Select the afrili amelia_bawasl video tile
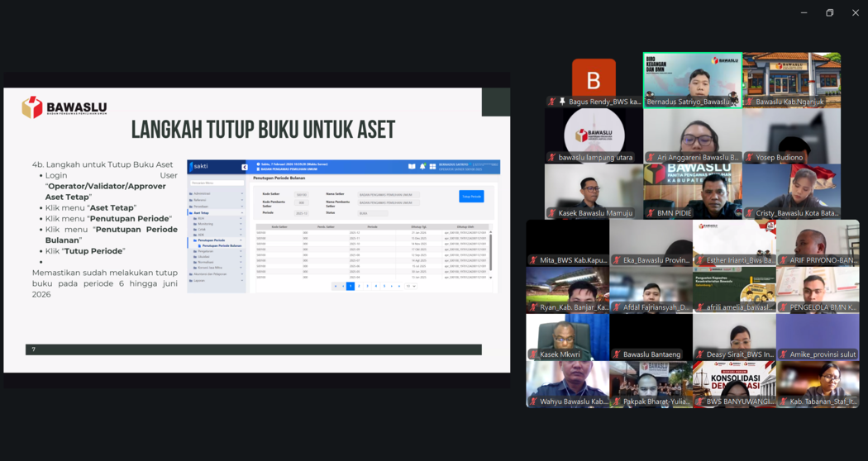Image resolution: width=868 pixels, height=461 pixels. pyautogui.click(x=734, y=290)
